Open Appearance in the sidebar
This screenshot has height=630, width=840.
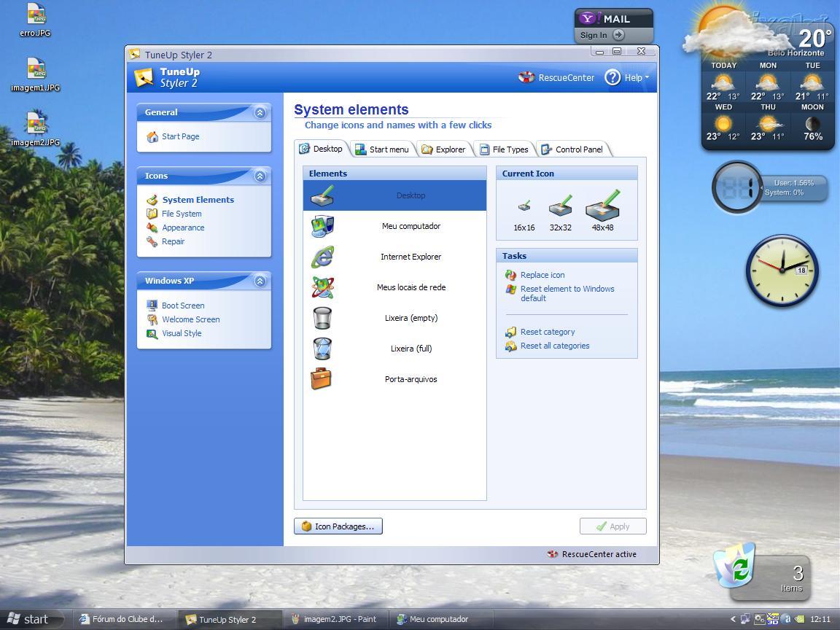coord(183,227)
